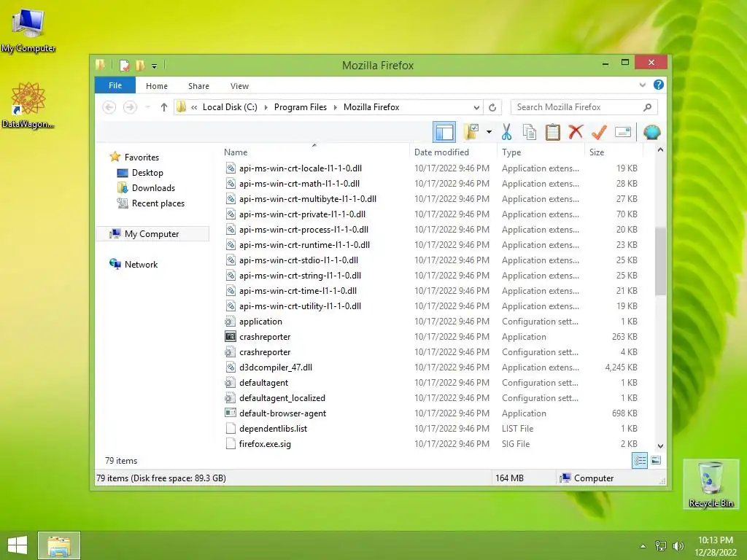Sort by the Date modified column header
The height and width of the screenshot is (560, 747).
[441, 152]
